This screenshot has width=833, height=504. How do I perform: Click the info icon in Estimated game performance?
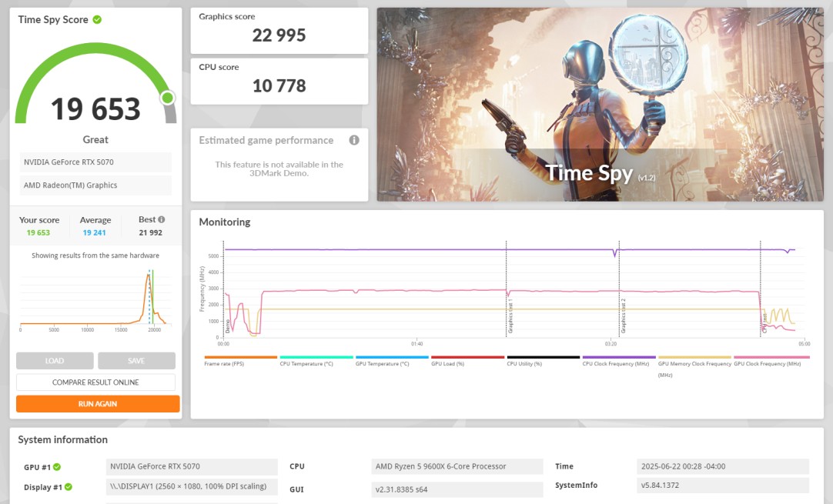pos(354,140)
